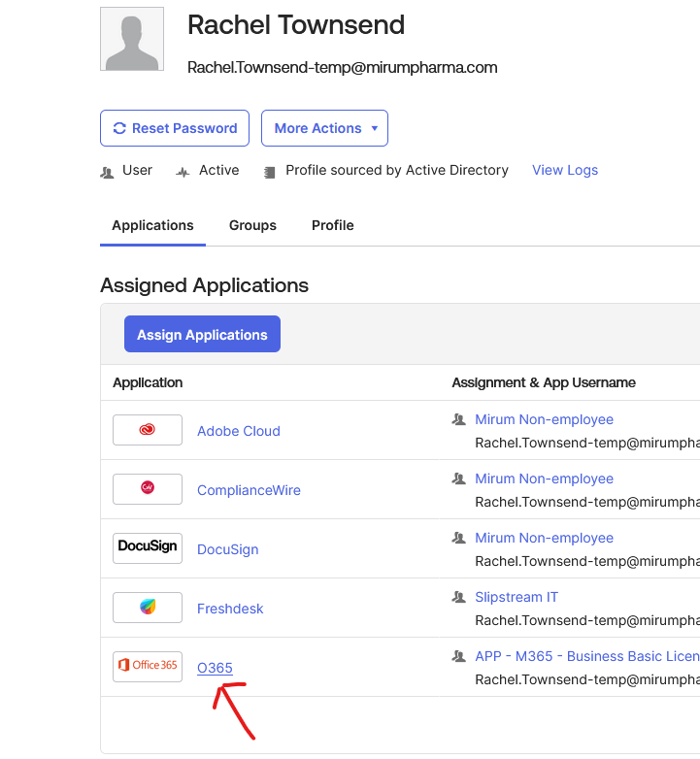Switch to the Profile tab

pyautogui.click(x=333, y=225)
